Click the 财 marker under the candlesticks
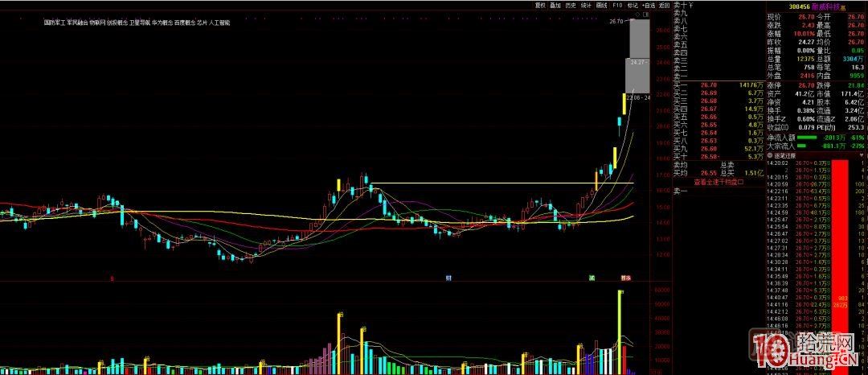The height and width of the screenshot is (375, 868). coord(448,278)
